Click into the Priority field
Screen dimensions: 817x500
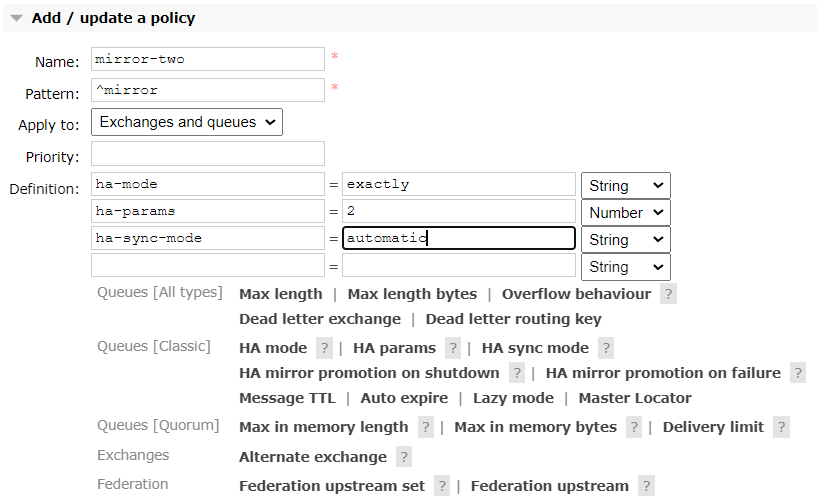coord(207,154)
